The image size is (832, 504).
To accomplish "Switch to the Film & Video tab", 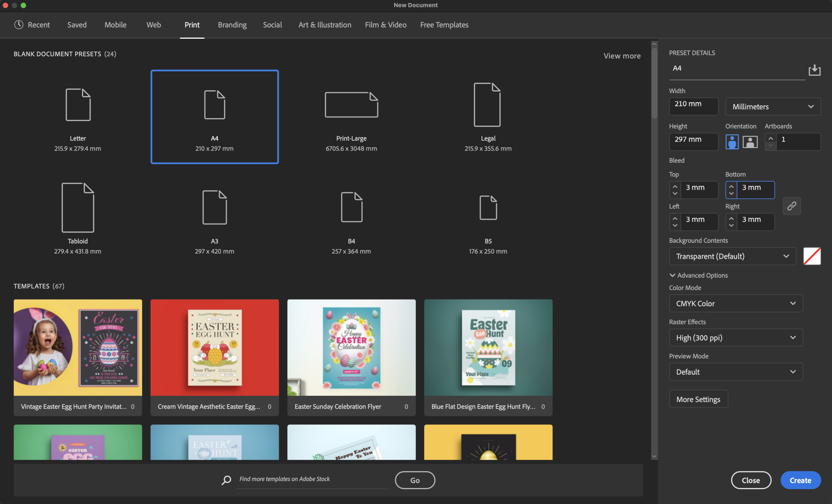I will point(385,25).
